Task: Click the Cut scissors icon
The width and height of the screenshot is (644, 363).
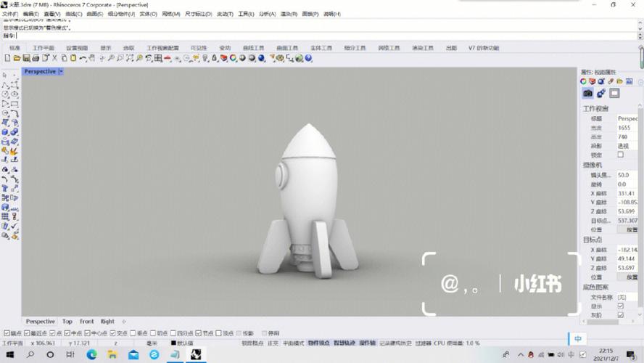Action: [54, 58]
